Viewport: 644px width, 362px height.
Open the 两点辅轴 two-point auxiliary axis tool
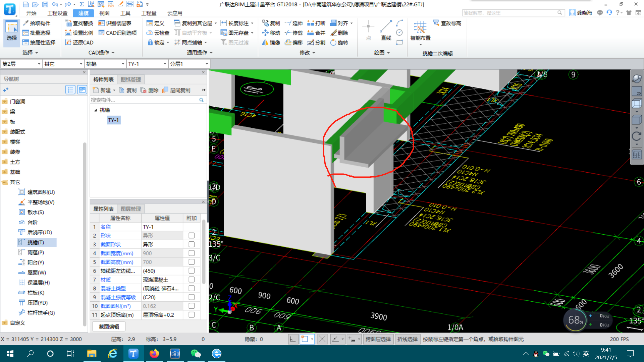point(191,43)
